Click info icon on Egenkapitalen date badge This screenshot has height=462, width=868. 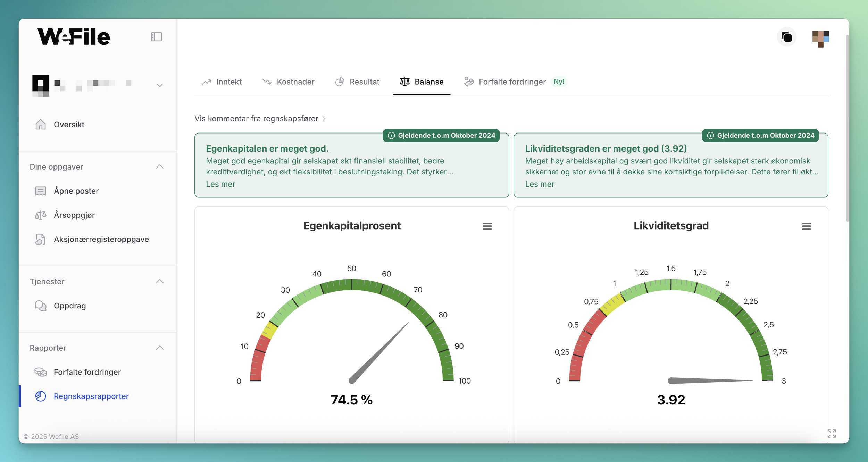(391, 136)
